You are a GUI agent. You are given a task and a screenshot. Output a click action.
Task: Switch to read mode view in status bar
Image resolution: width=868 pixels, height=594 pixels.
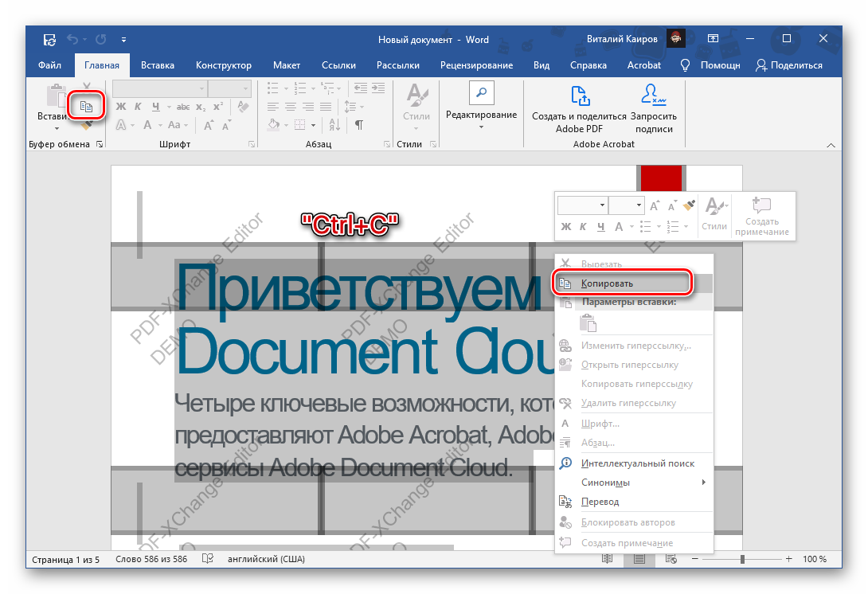pyautogui.click(x=608, y=559)
